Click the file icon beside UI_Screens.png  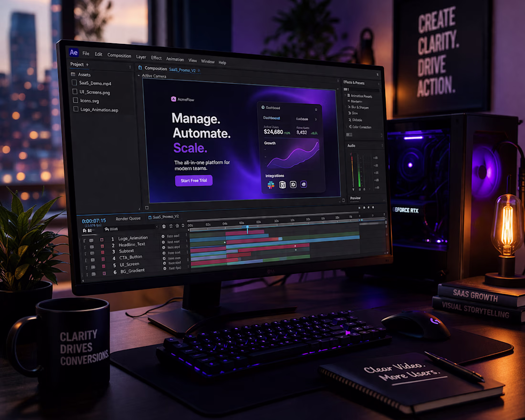[x=75, y=91]
